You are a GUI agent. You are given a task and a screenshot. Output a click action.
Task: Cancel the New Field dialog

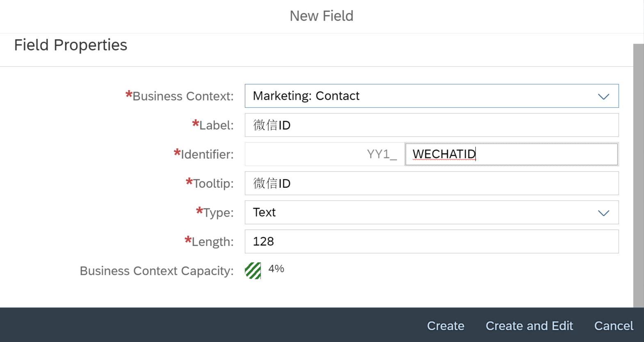click(614, 326)
